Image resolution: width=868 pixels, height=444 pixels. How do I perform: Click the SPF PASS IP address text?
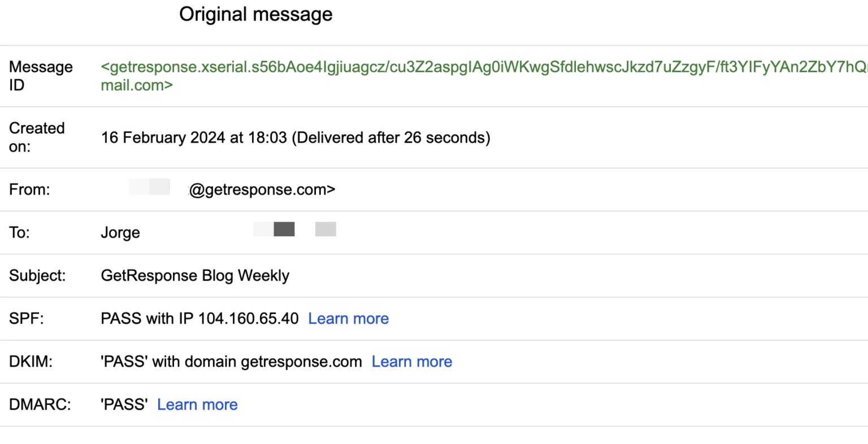[x=199, y=318]
